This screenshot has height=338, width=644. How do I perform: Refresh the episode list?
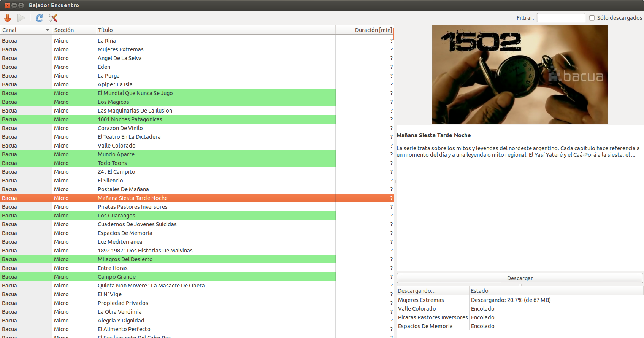[39, 18]
